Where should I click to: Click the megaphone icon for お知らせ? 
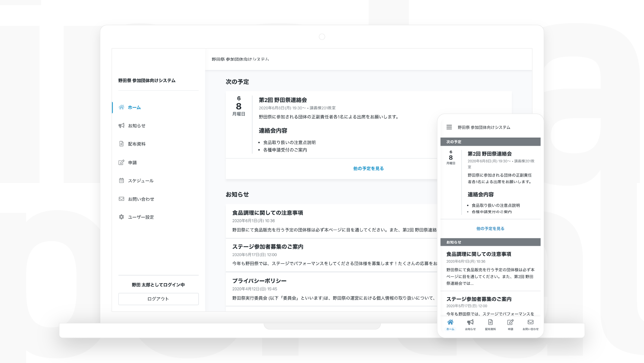(121, 126)
